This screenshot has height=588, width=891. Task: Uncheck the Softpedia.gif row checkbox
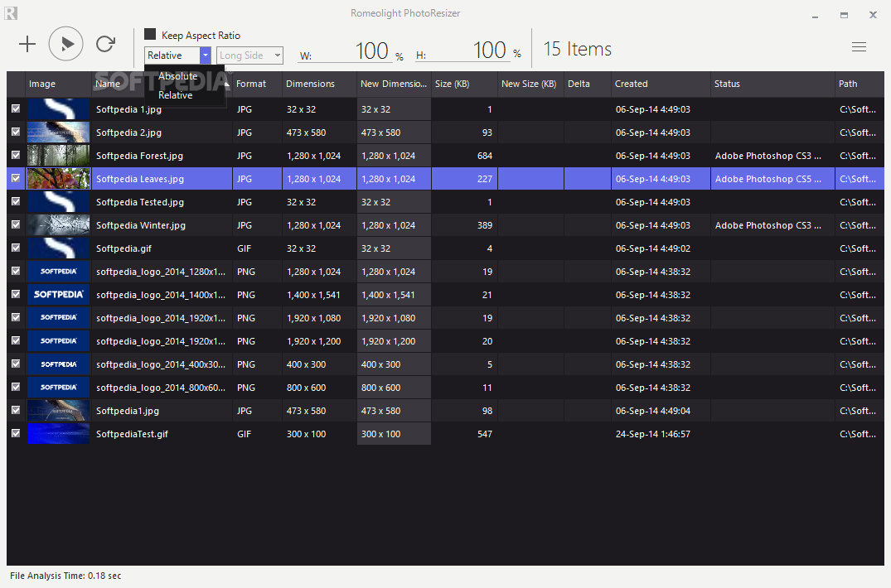(16, 248)
